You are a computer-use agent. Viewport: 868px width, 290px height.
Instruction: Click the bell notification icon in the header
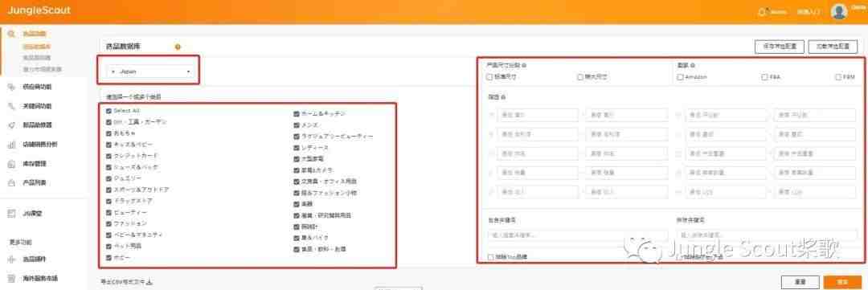point(762,11)
